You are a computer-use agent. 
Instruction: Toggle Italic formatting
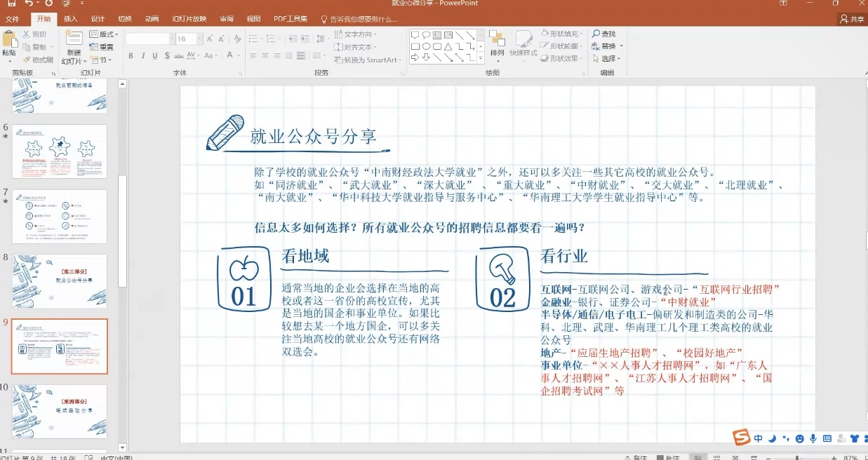(142, 56)
